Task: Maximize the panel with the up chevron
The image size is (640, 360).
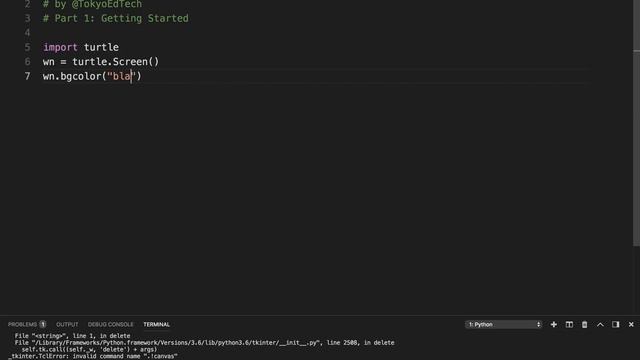Action: 600,324
